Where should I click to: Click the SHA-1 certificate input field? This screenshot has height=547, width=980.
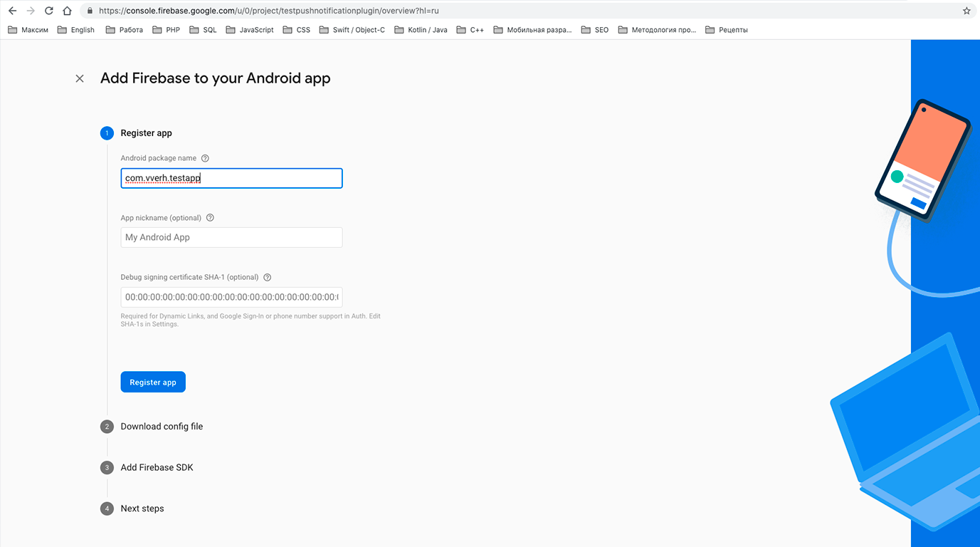point(231,297)
